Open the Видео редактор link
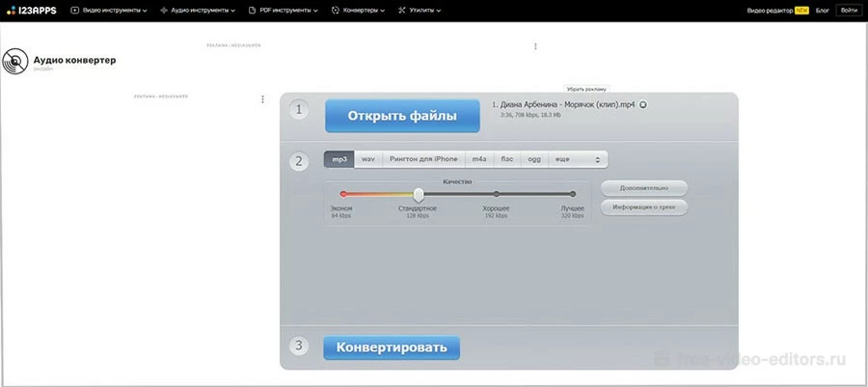 (x=770, y=11)
